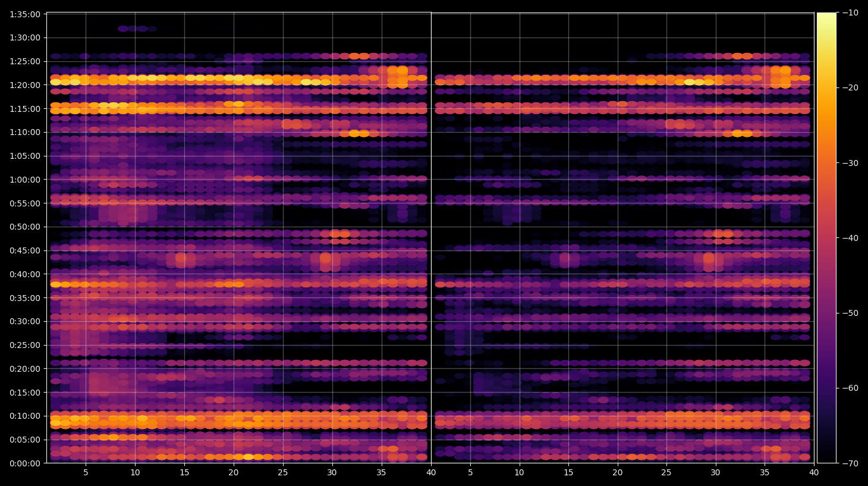Select x-axis label 30 under the left heatmap
This screenshot has width=868, height=486.
[332, 473]
